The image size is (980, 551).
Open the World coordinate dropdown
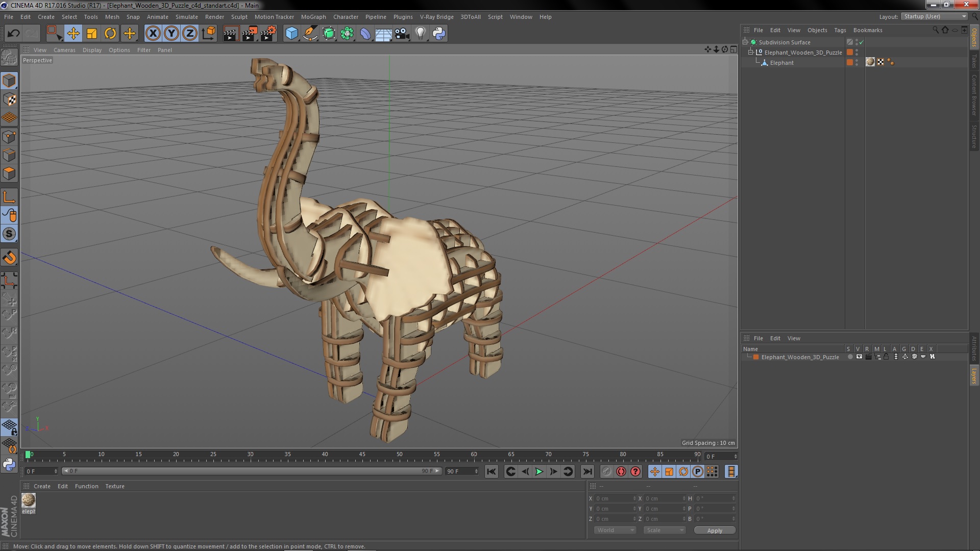(615, 530)
